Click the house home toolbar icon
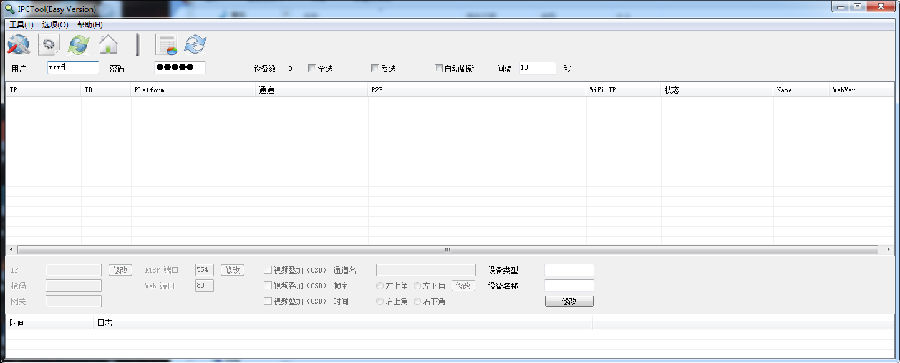 pos(108,44)
